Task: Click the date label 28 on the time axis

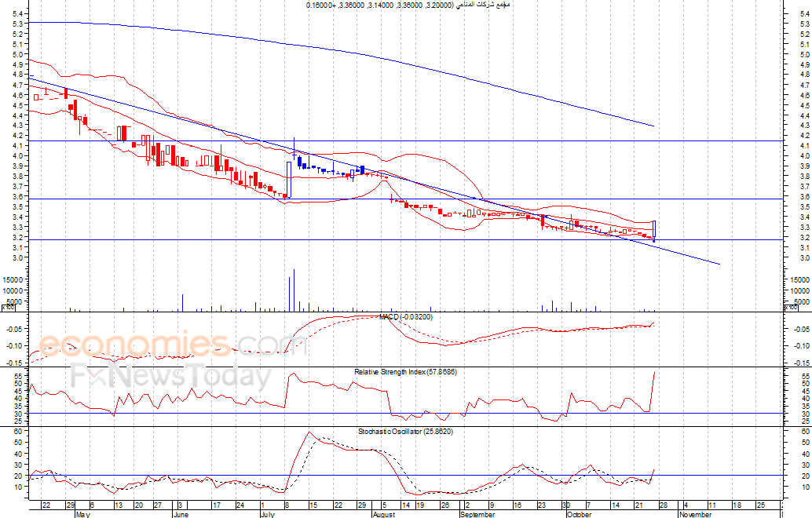Action: point(664,505)
